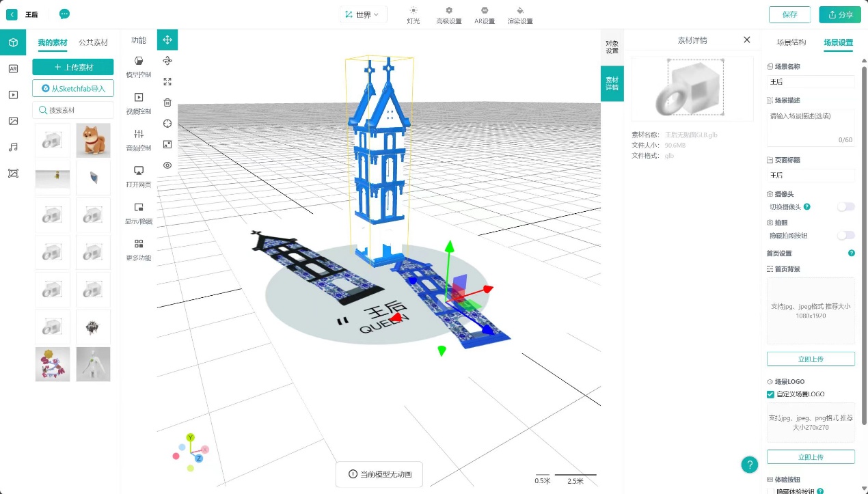
Task: Select the rotate tool
Action: 167,61
